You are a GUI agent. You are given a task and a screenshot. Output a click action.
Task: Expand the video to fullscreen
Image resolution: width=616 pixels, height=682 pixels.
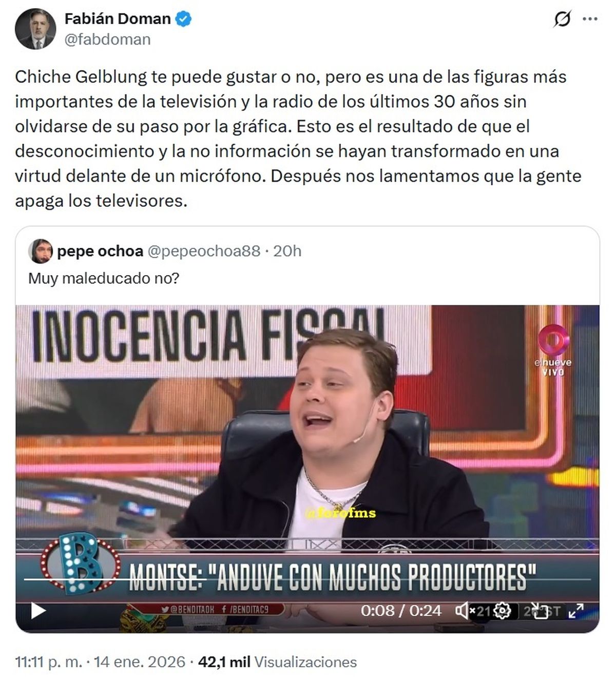(576, 611)
